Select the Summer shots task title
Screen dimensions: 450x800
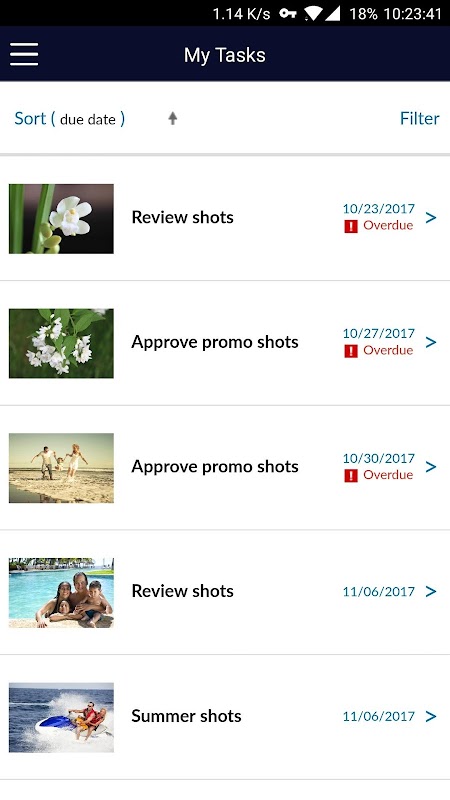click(x=186, y=716)
